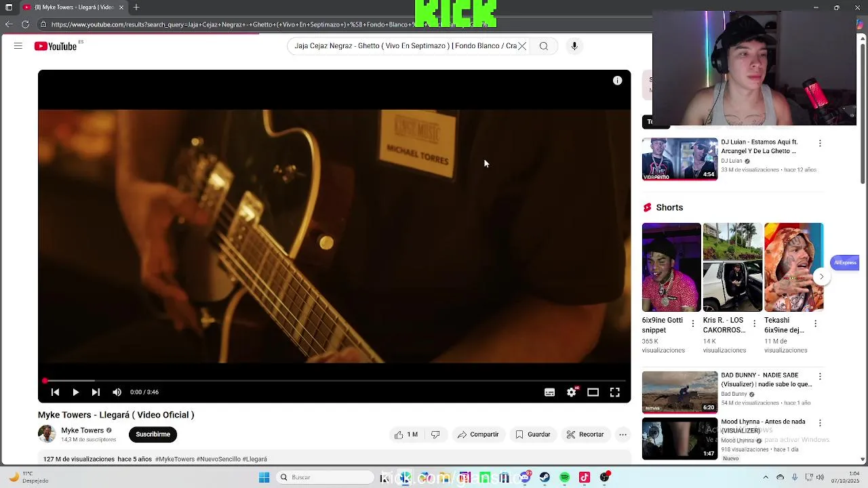Click the #MykeTowers hashtag
The height and width of the screenshot is (488, 868).
pyautogui.click(x=175, y=459)
